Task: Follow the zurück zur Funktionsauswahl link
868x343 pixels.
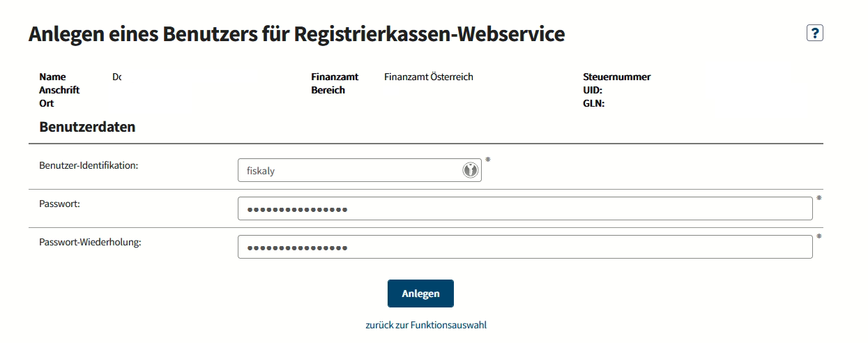Action: coord(426,325)
